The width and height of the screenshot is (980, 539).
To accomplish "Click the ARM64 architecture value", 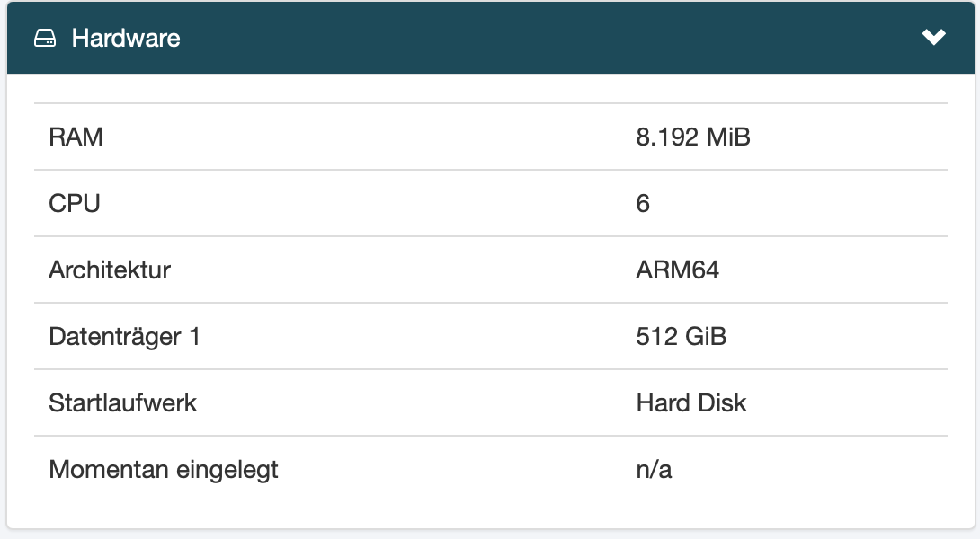I will pyautogui.click(x=678, y=269).
